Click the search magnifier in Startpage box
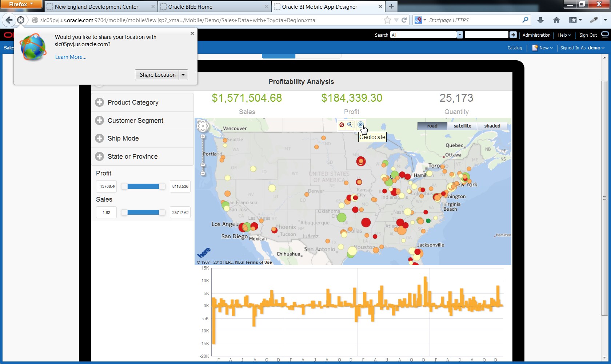 pos(525,20)
